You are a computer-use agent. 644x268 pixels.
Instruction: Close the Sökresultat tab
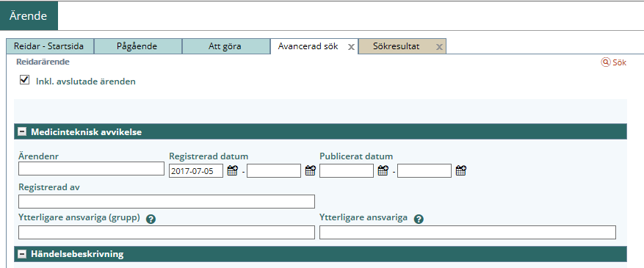tap(439, 47)
